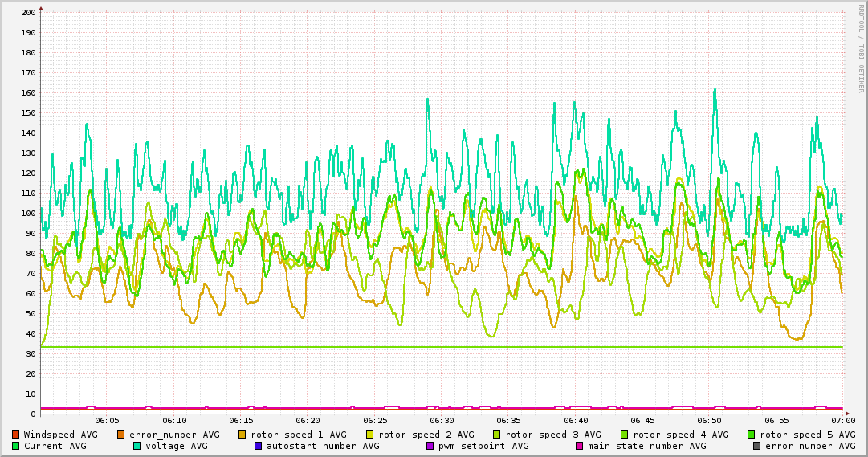The height and width of the screenshot is (457, 868).
Task: Click the rotor speed 4 AVG color square
Action: point(625,435)
